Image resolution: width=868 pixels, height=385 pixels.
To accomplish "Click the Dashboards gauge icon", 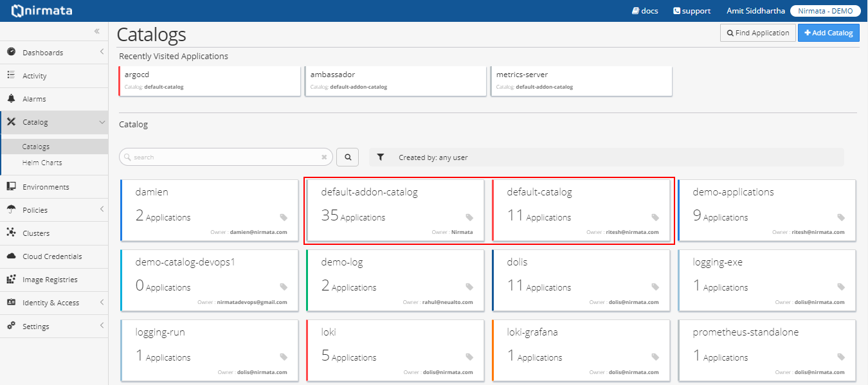I will tap(11, 52).
